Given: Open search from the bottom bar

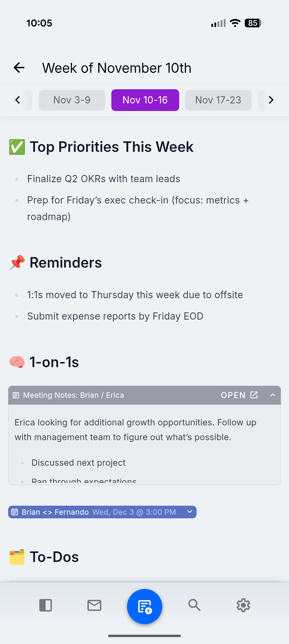Looking at the screenshot, I should pyautogui.click(x=194, y=605).
